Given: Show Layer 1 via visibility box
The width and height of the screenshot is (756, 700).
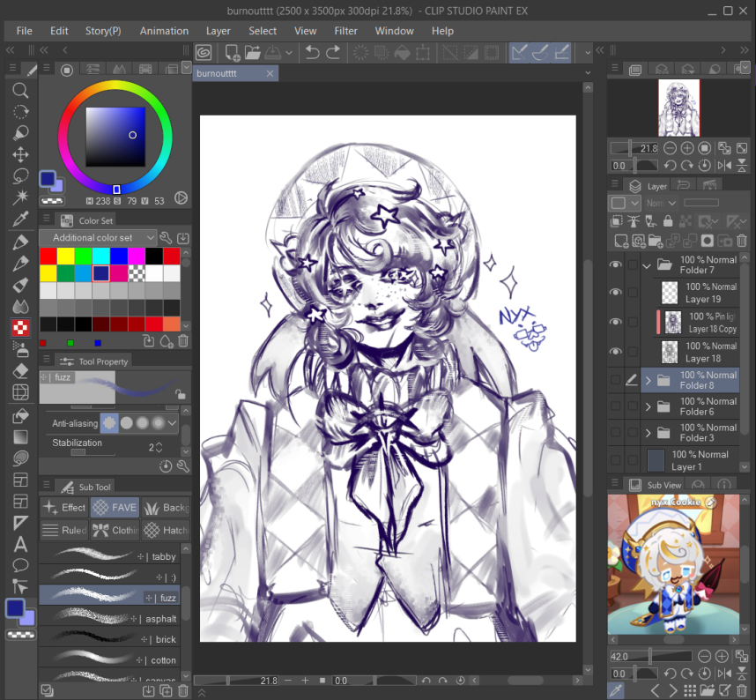Looking at the screenshot, I should (x=616, y=460).
